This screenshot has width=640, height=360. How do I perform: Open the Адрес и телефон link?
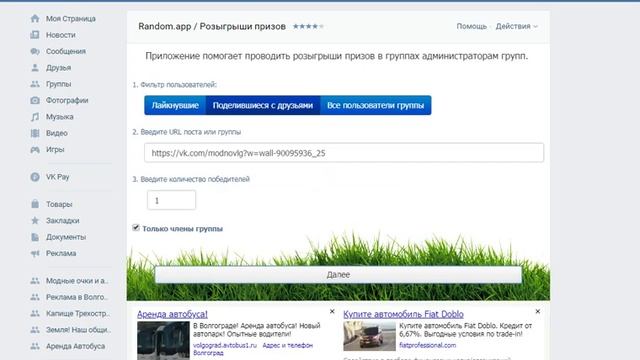pos(287,345)
